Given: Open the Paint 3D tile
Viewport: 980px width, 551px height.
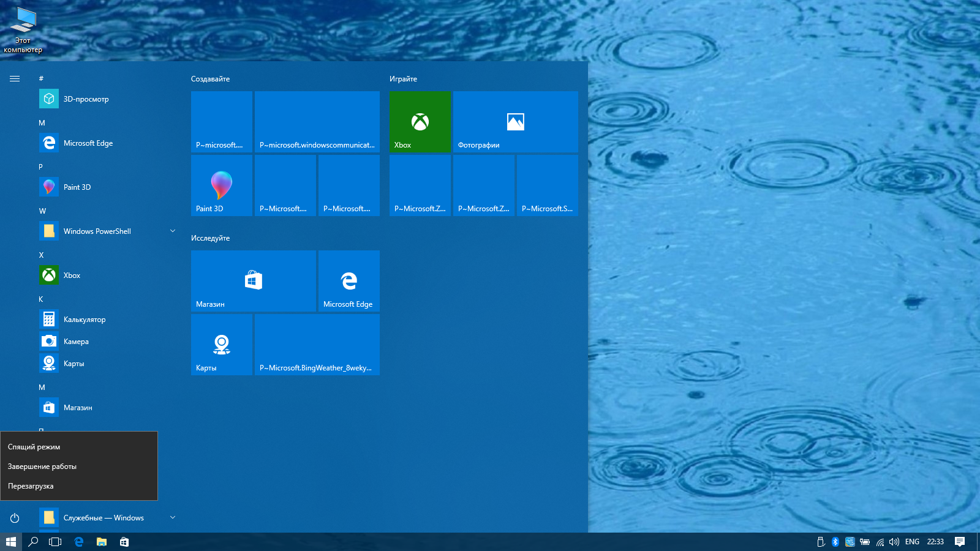Looking at the screenshot, I should 221,185.
